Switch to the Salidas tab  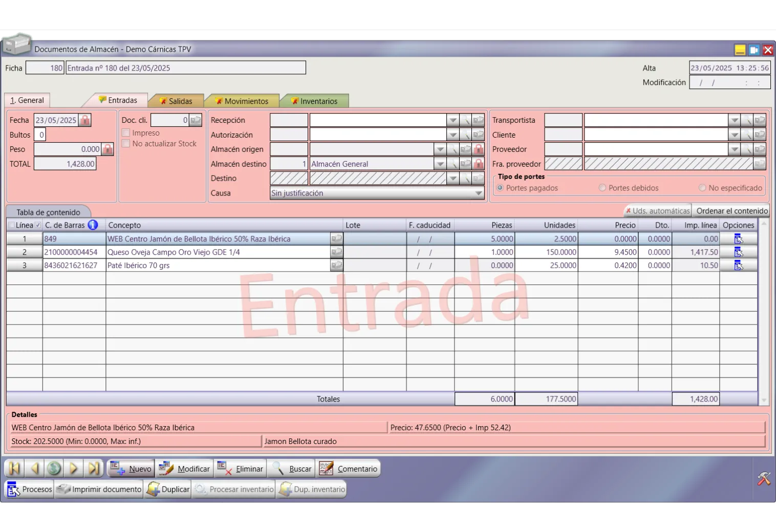(x=176, y=101)
